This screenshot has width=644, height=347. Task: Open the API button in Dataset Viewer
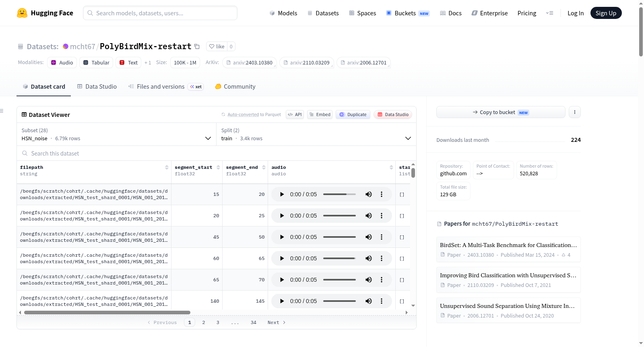coord(295,114)
